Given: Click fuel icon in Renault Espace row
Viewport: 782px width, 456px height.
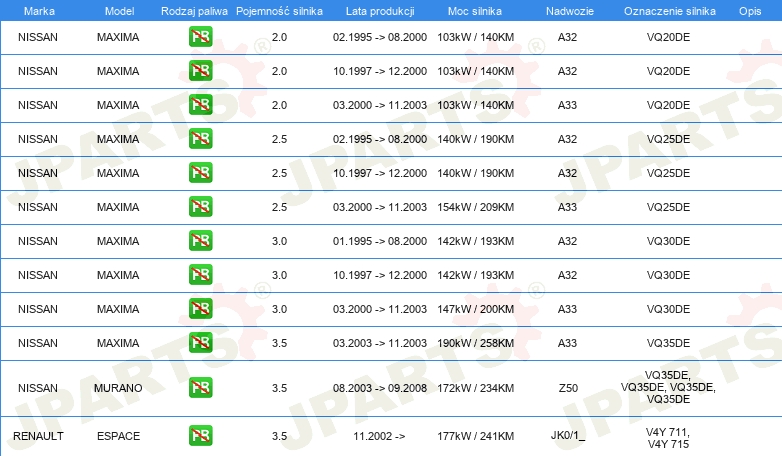Looking at the screenshot, I should pyautogui.click(x=200, y=436).
